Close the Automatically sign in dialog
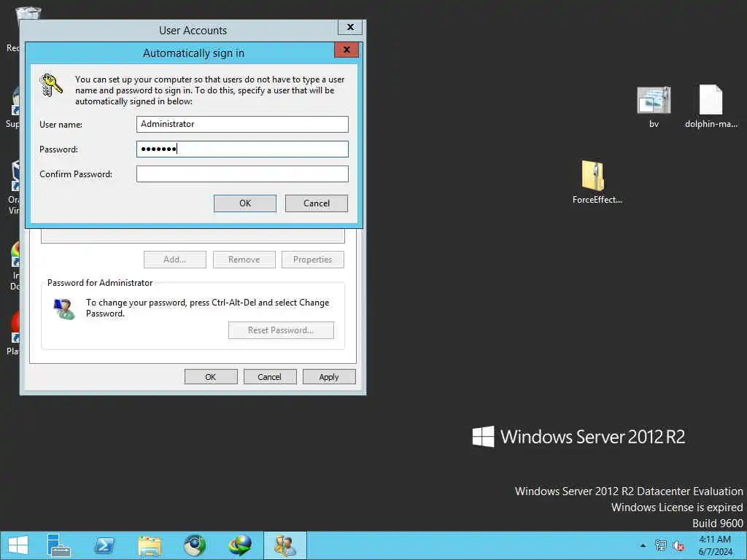Screen dimensions: 747x560 347,50
